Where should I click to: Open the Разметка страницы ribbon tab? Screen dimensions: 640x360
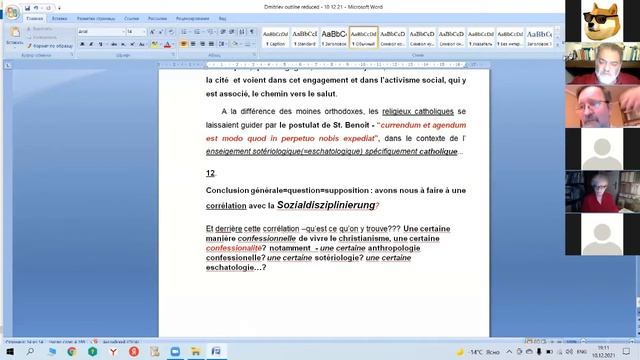pos(96,18)
